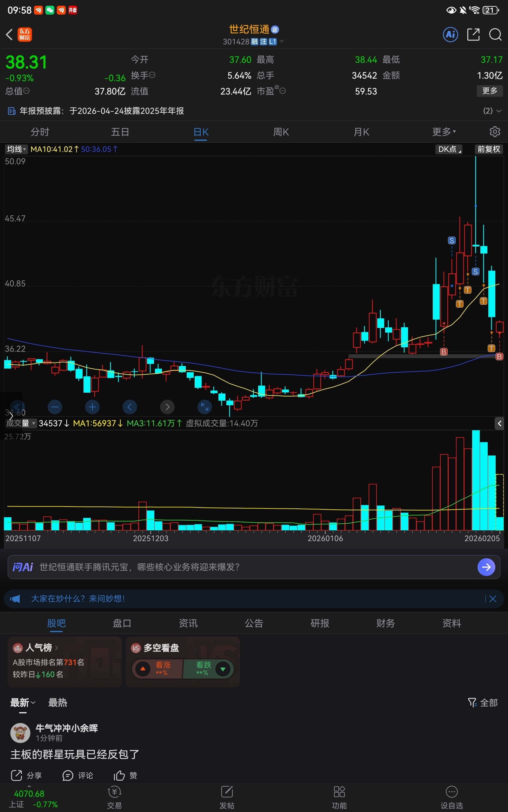This screenshot has width=508, height=812.
Task: Open the 人气榜 chevron
Action: [x=56, y=647]
